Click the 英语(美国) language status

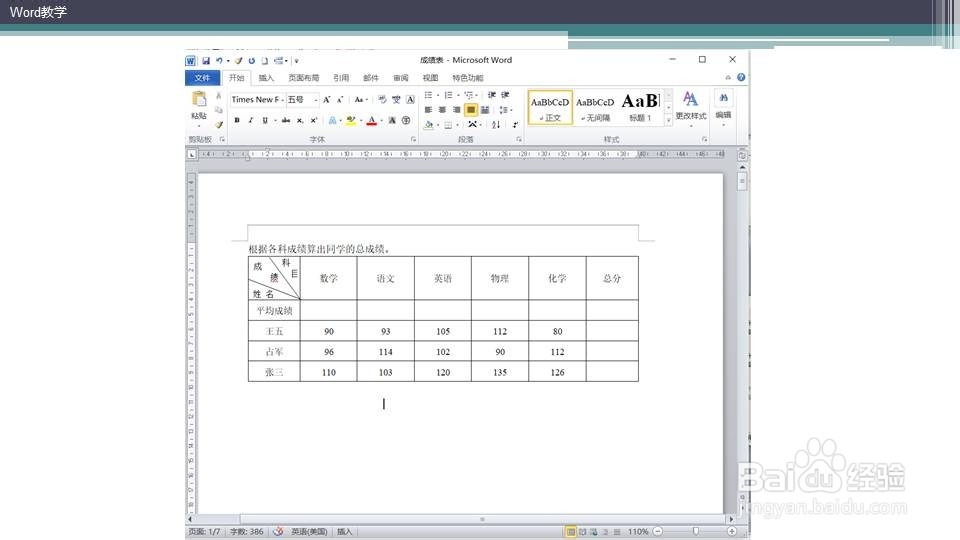point(309,531)
